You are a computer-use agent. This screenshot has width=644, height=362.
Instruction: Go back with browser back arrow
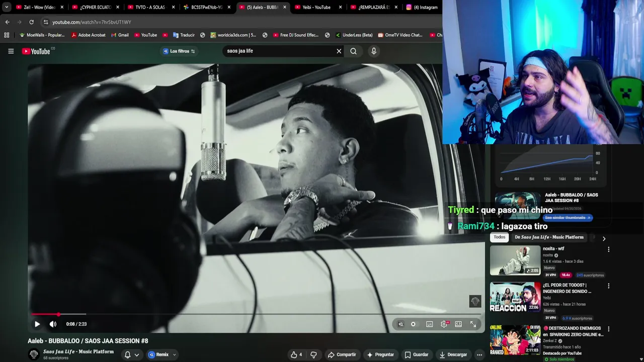click(7, 22)
